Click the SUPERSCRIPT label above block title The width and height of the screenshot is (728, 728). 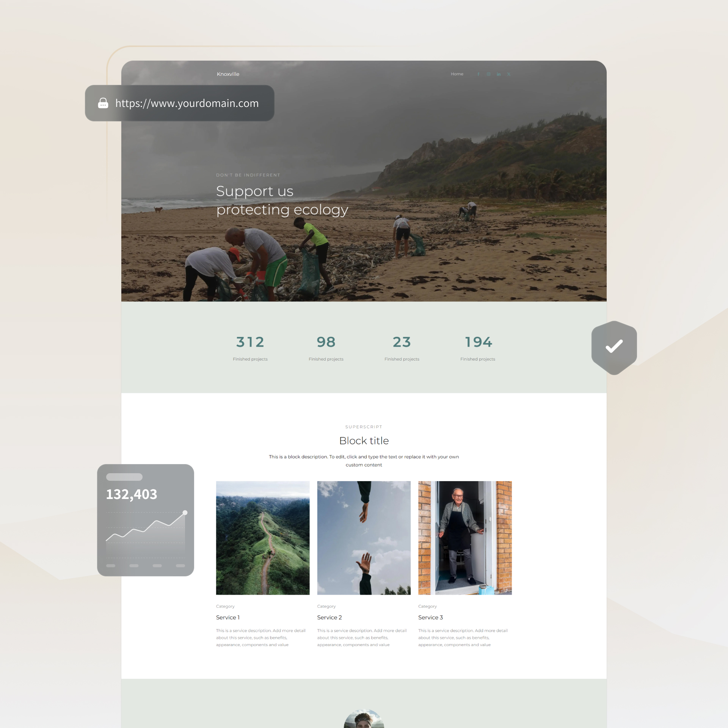pyautogui.click(x=364, y=427)
